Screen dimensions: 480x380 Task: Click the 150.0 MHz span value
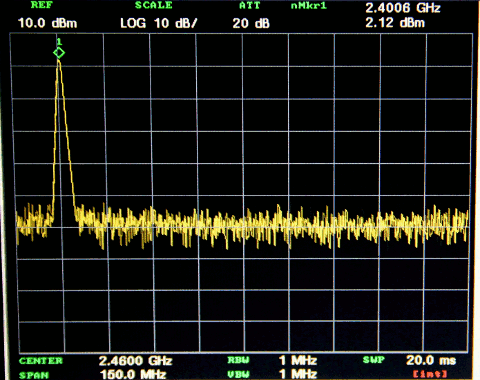point(133,374)
